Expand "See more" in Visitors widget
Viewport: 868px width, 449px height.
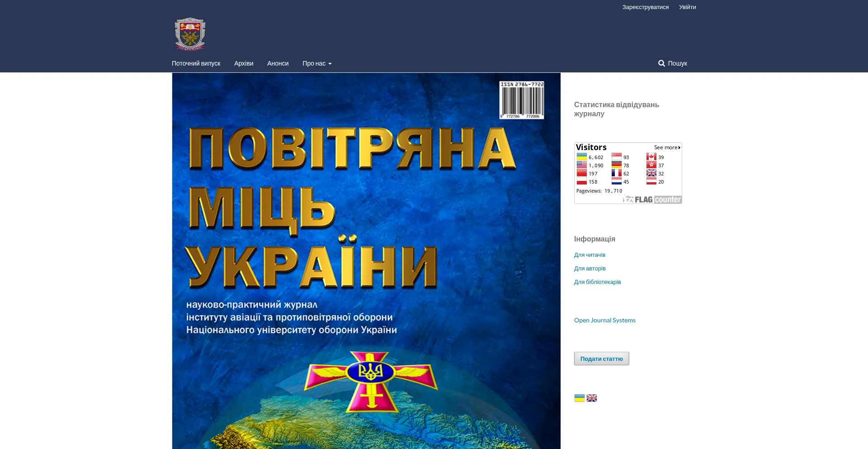point(667,147)
